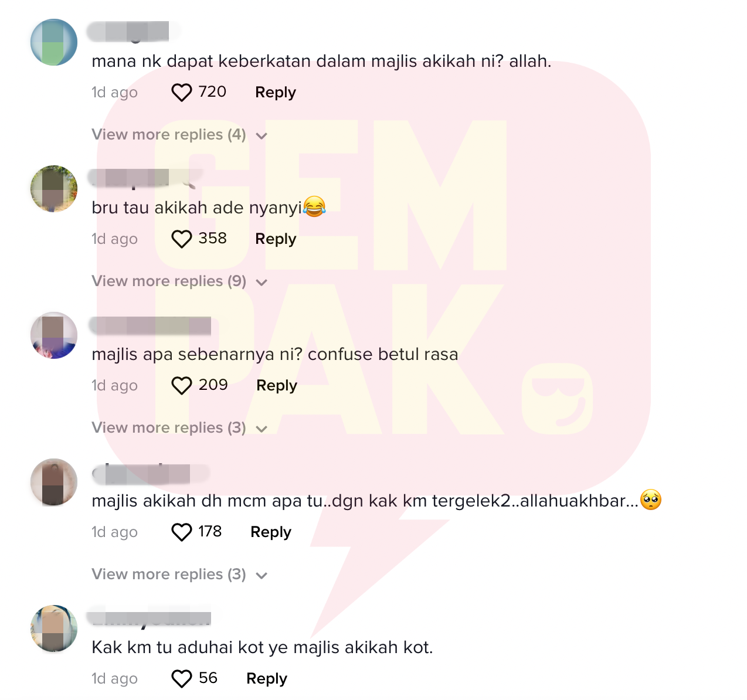Reply to 'mana nk dapat keberkatan' comment
Image resolution: width=747 pixels, height=700 pixels.
click(276, 92)
